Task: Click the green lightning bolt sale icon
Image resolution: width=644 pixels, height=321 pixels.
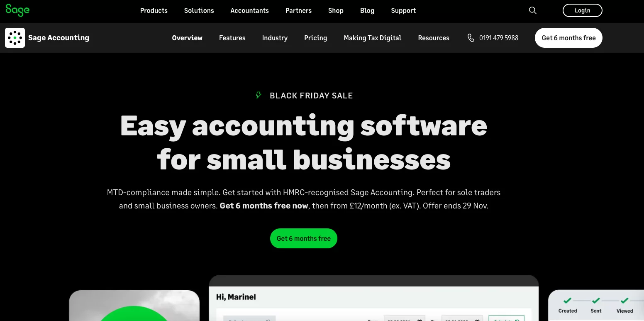Action: click(259, 96)
